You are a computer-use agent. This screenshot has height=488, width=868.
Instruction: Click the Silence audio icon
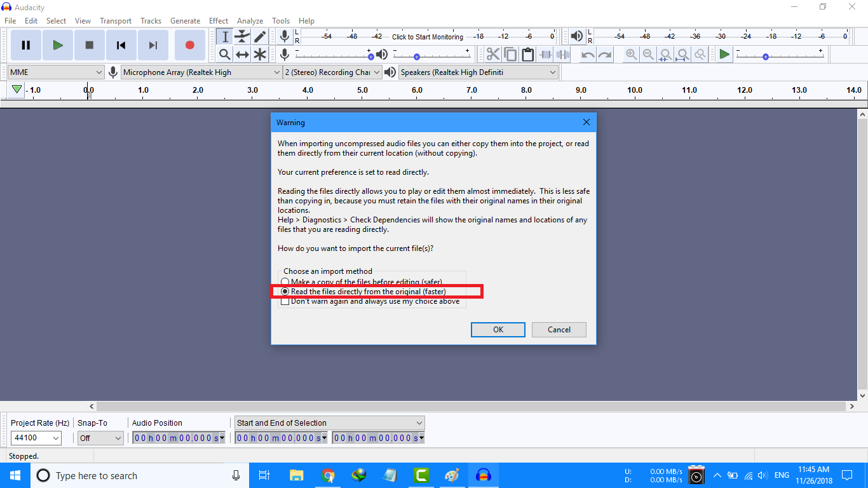562,55
